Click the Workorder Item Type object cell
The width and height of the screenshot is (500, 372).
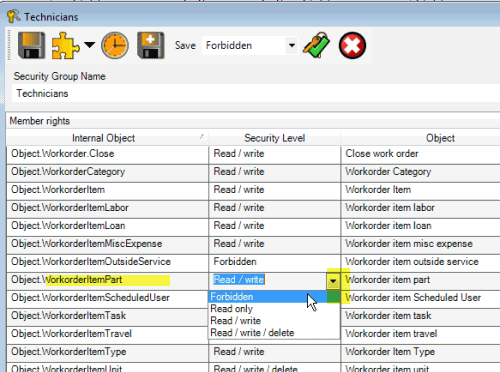[x=421, y=352]
